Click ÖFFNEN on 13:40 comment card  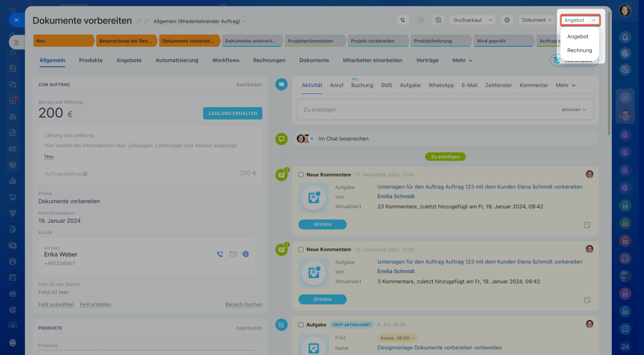pyautogui.click(x=323, y=225)
